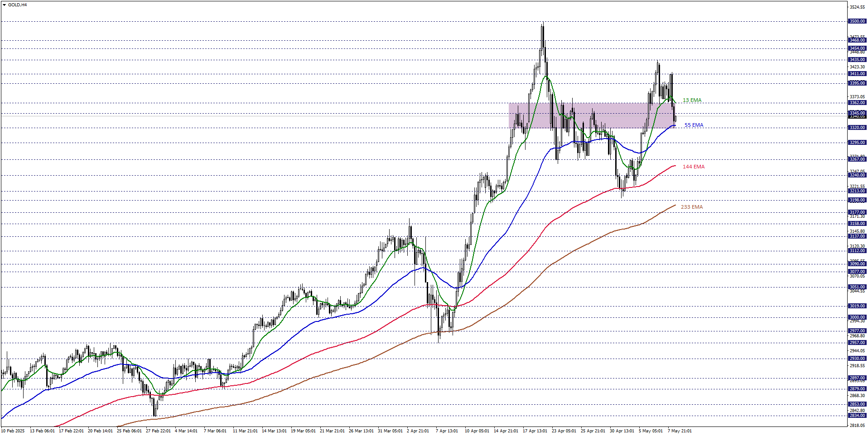This screenshot has width=868, height=436.
Task: Select the 2930.00 price level label
Action: tap(857, 359)
